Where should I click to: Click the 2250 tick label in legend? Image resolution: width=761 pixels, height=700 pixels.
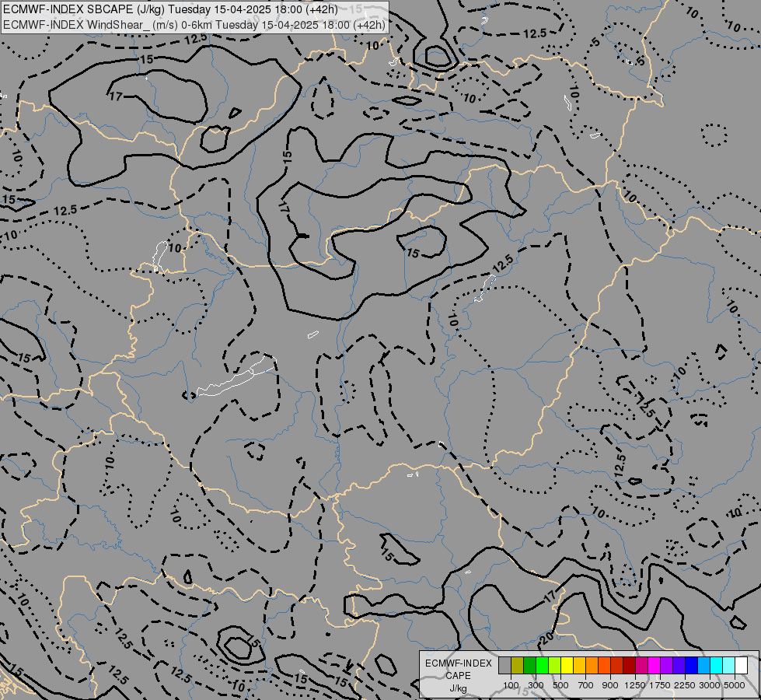tap(685, 685)
